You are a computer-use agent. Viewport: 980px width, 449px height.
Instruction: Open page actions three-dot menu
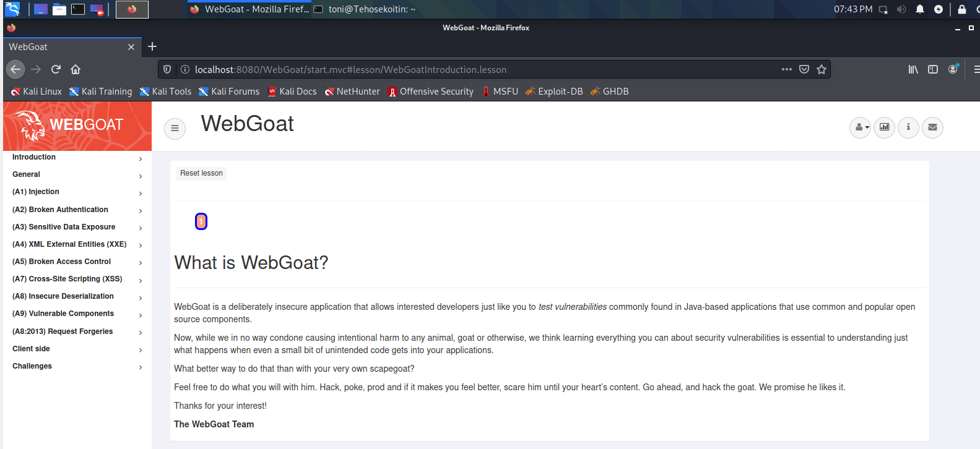787,69
